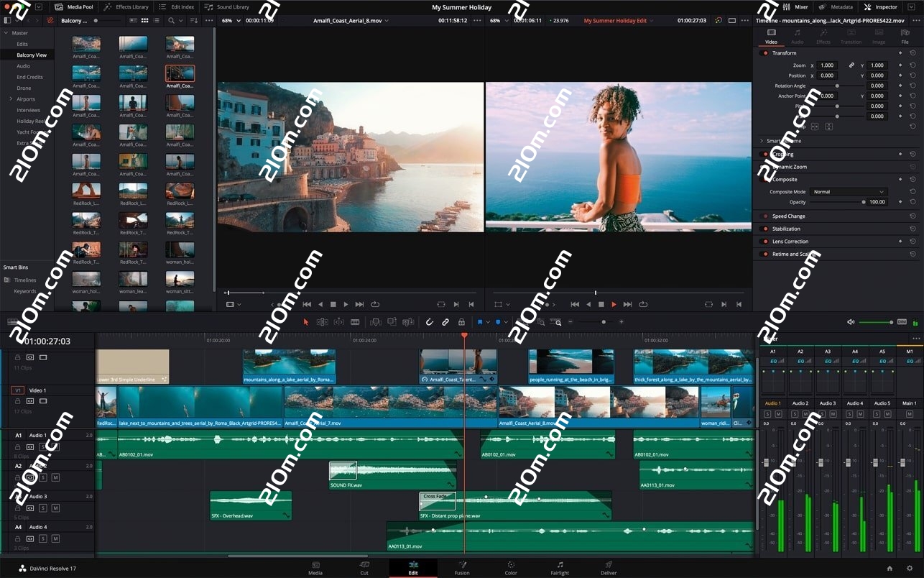
Task: Click the Zoom X/Y link chain icon
Action: 851,65
